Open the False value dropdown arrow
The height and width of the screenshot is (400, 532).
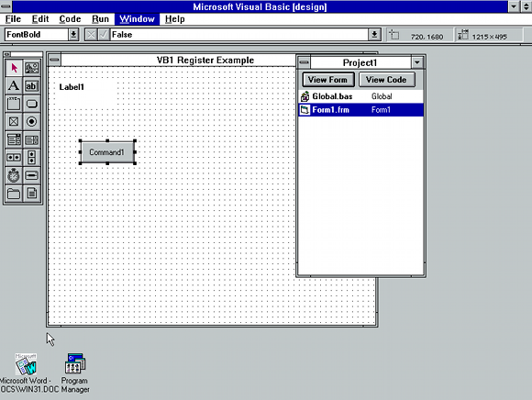click(x=374, y=35)
